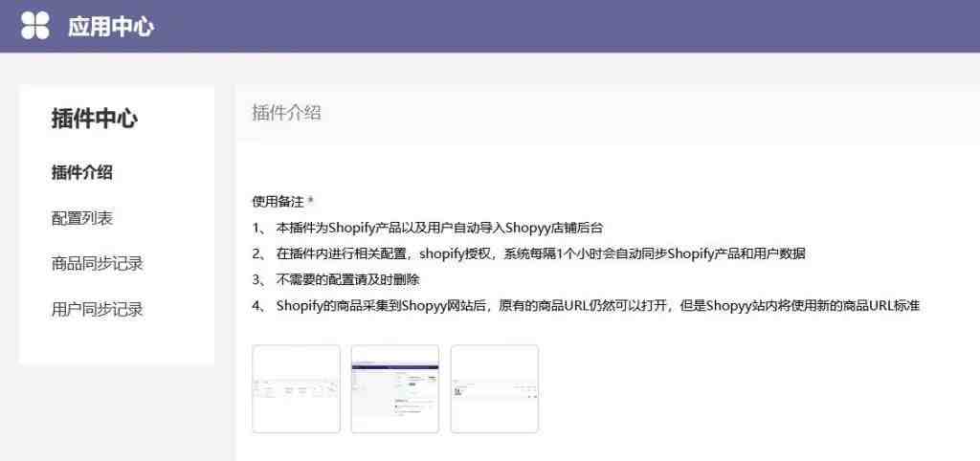Click the words shopify授权 in note 2
The image size is (980, 461).
[454, 253]
